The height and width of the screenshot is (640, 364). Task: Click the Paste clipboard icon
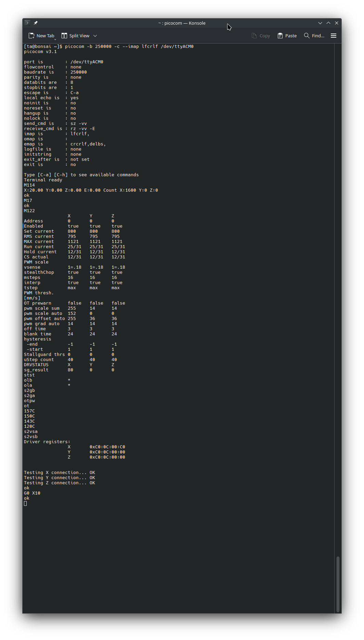(x=280, y=36)
